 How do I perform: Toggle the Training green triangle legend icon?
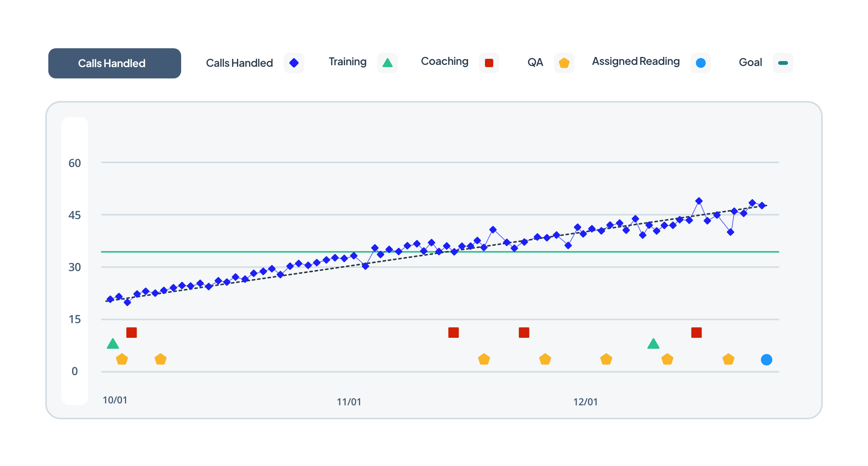click(x=388, y=63)
